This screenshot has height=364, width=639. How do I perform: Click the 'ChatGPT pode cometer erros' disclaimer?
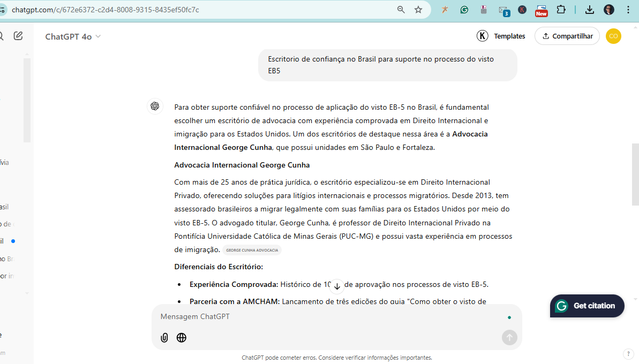tap(336, 358)
